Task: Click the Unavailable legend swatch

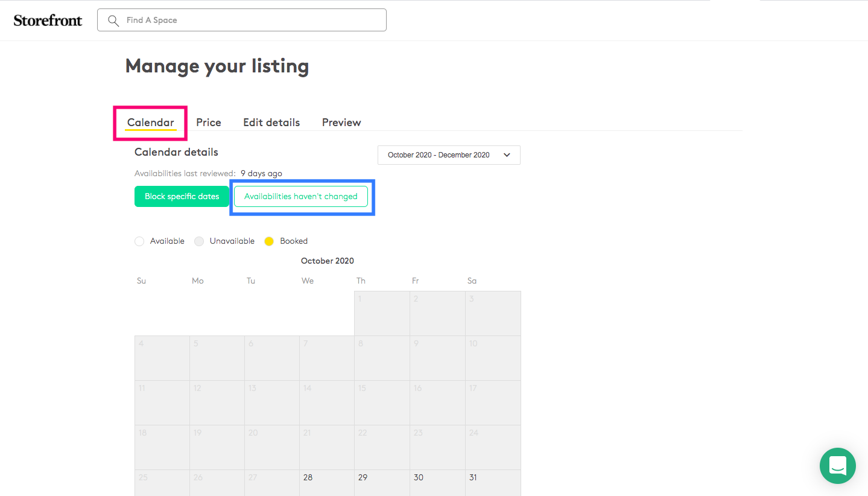Action: click(x=199, y=241)
